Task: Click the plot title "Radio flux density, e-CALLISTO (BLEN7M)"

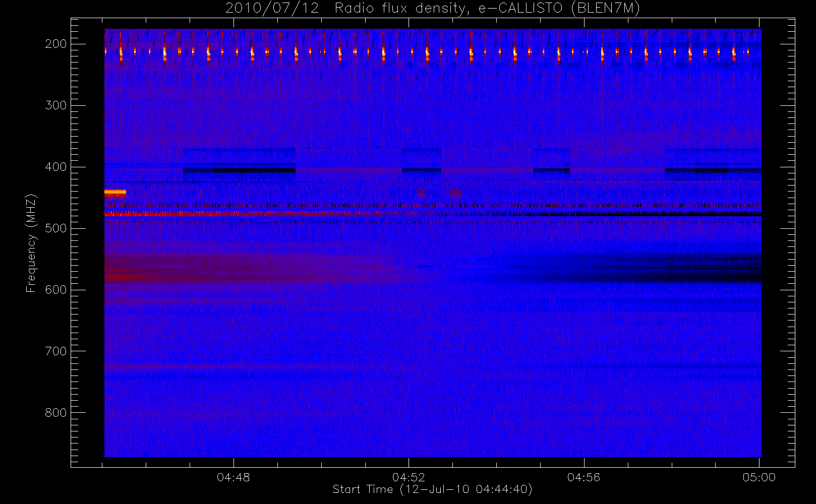Action: click(487, 9)
